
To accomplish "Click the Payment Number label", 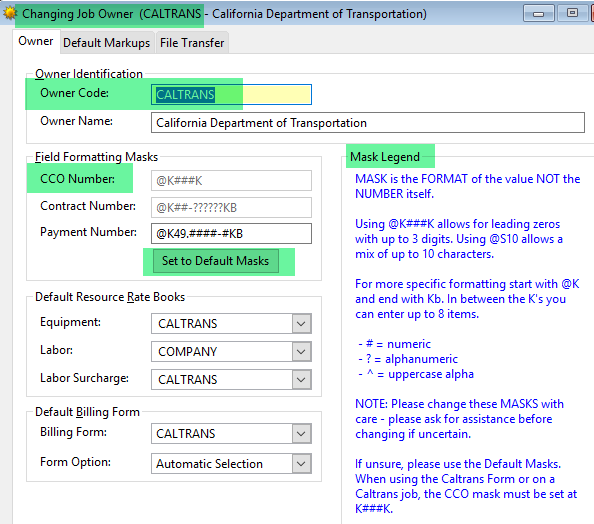I will coord(88,232).
